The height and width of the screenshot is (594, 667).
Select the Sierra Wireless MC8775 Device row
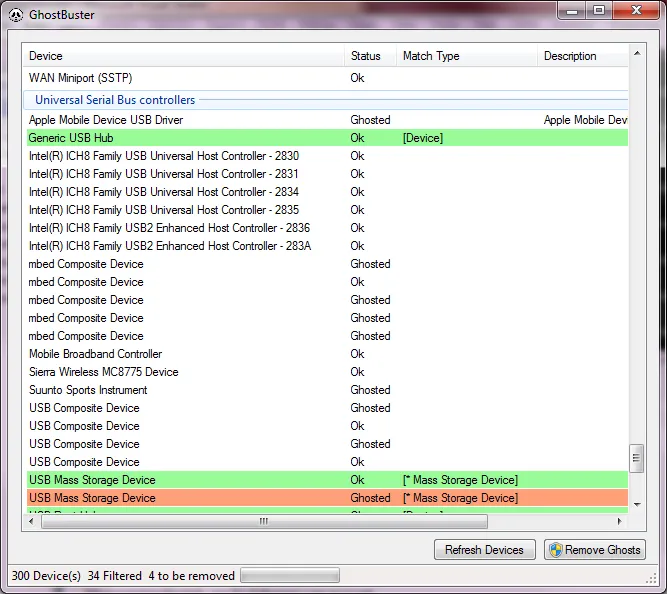103,372
